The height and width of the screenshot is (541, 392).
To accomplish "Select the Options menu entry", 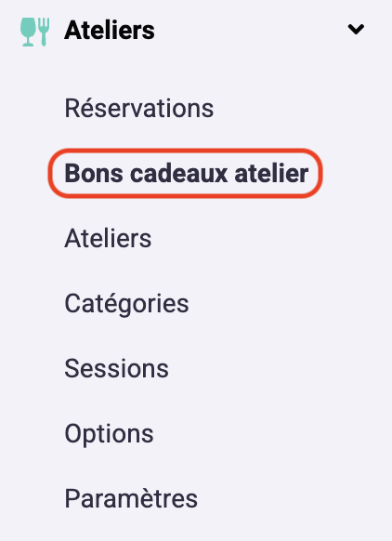I will click(109, 434).
